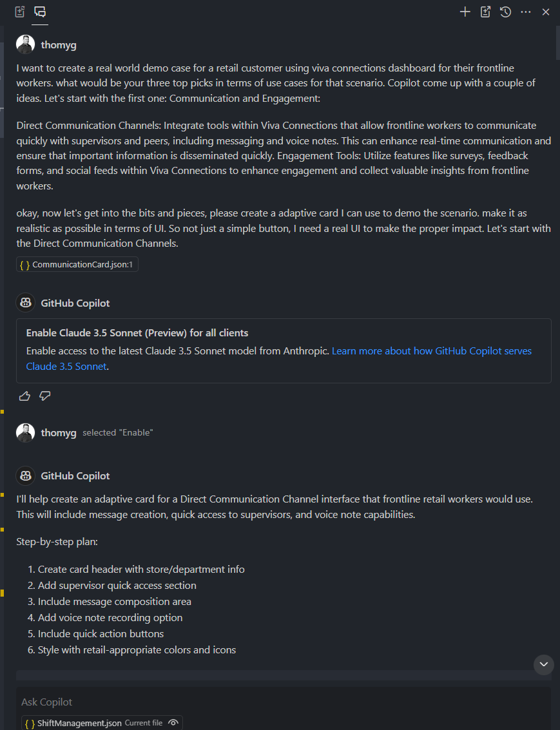Toggle eye icon for ShiftManagement.json current file
The height and width of the screenshot is (730, 560).
173,722
